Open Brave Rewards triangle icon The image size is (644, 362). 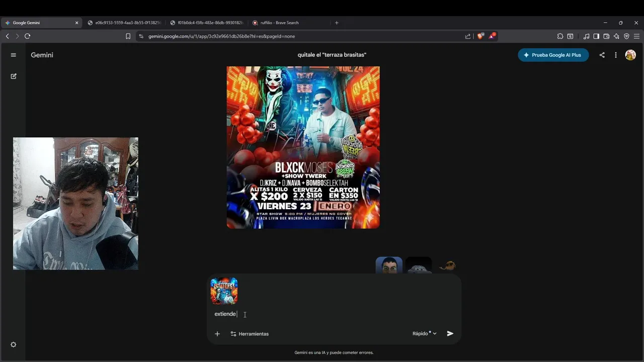[492, 36]
